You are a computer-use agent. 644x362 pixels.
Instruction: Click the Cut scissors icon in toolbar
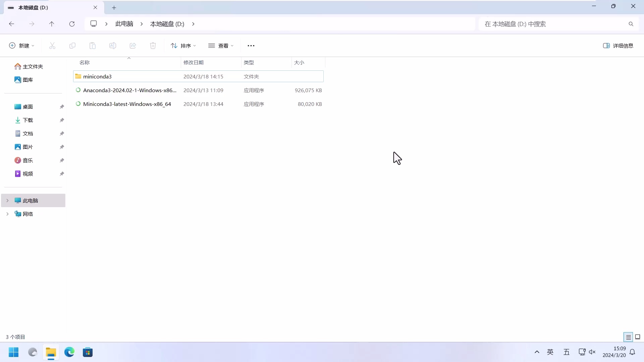(52, 46)
